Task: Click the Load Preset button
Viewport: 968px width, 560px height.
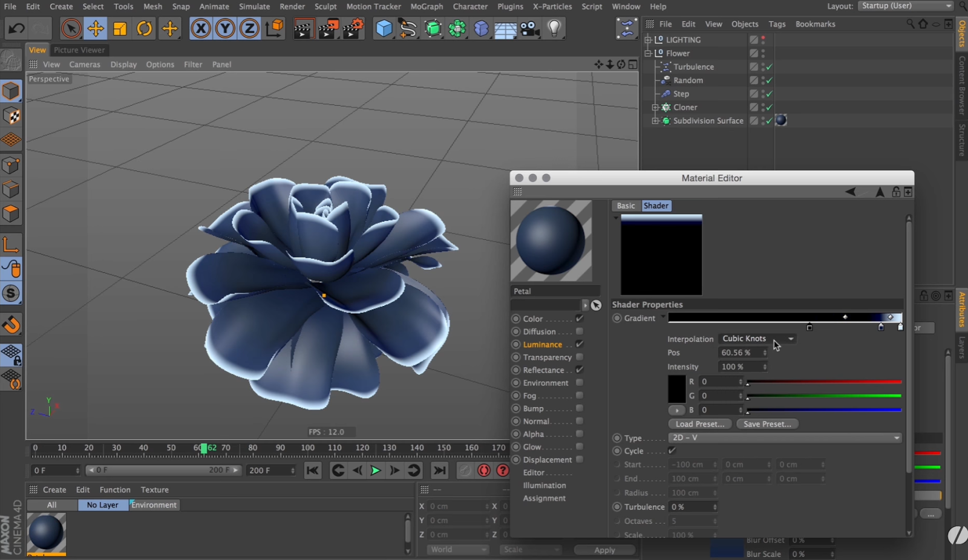Action: (699, 424)
